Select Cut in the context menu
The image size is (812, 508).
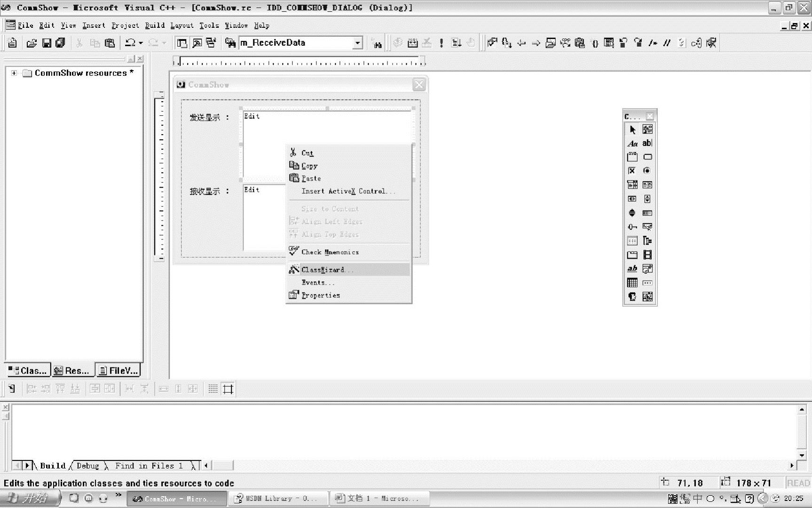coord(349,153)
